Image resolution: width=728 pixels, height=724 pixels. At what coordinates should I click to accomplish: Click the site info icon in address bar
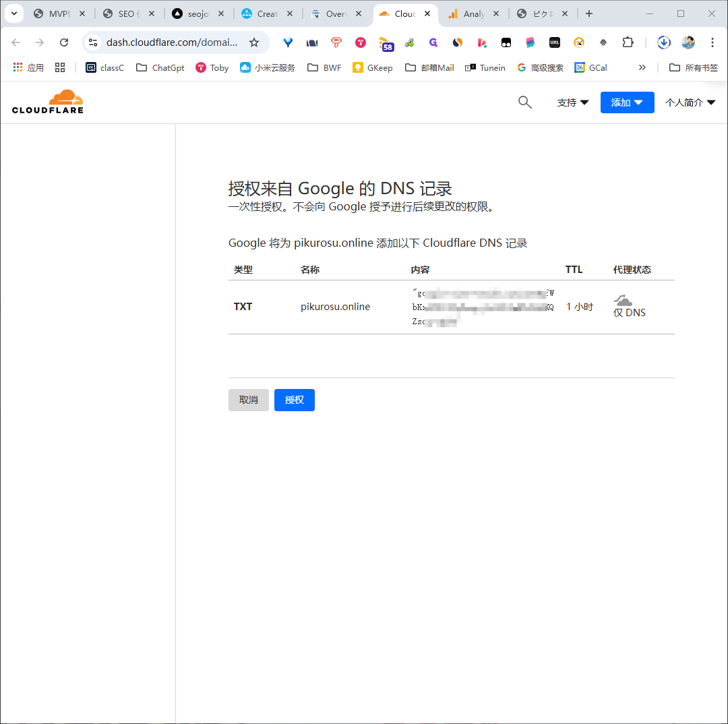pyautogui.click(x=93, y=42)
